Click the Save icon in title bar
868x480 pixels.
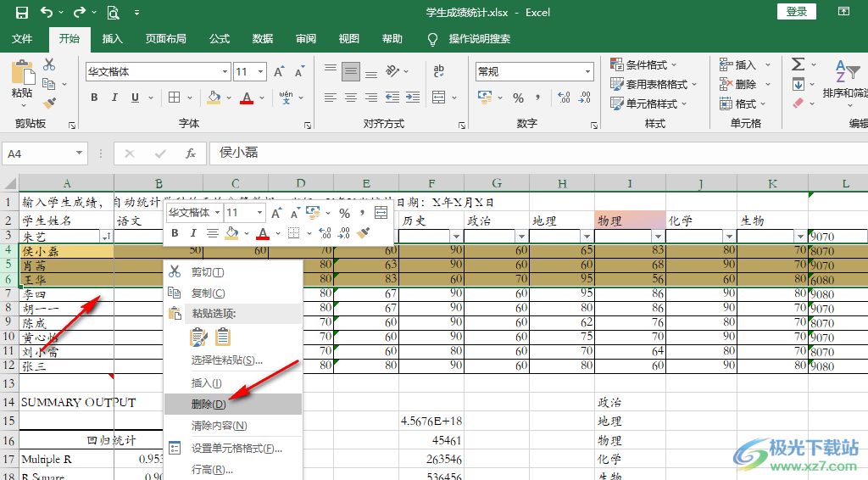22,13
